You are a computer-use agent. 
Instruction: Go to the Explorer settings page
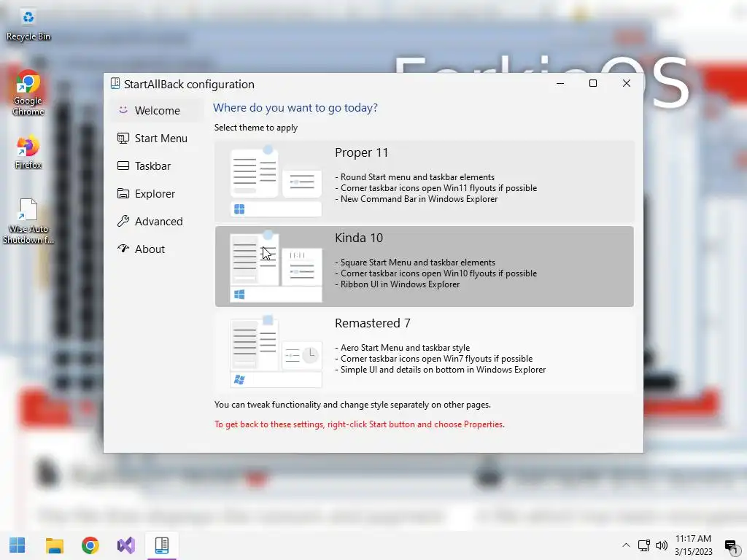pos(157,194)
